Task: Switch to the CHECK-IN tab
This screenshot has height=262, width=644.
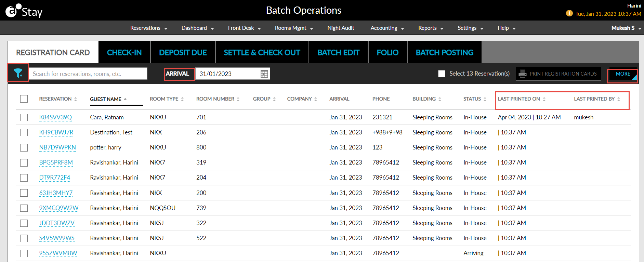Action: click(x=124, y=53)
